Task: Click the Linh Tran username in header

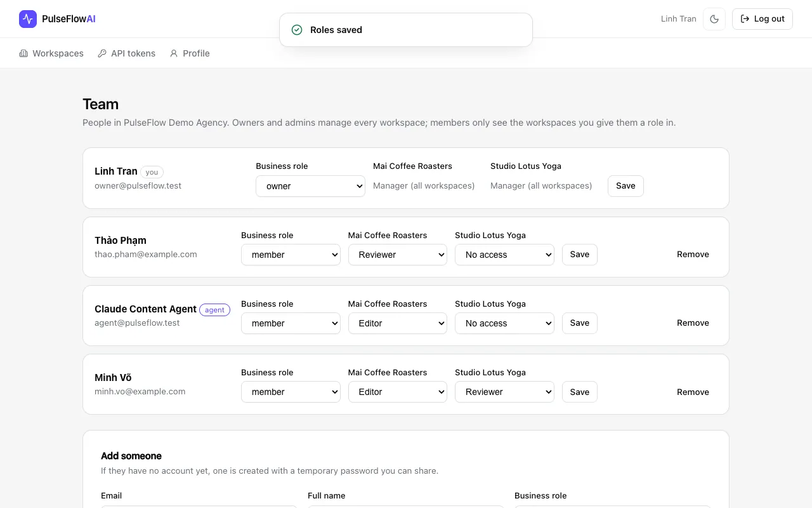Action: pos(679,19)
